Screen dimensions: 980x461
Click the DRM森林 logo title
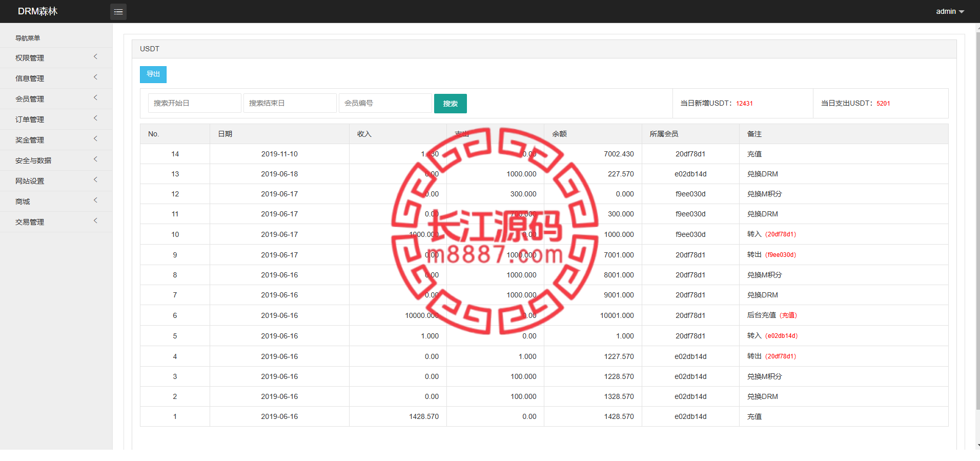37,11
